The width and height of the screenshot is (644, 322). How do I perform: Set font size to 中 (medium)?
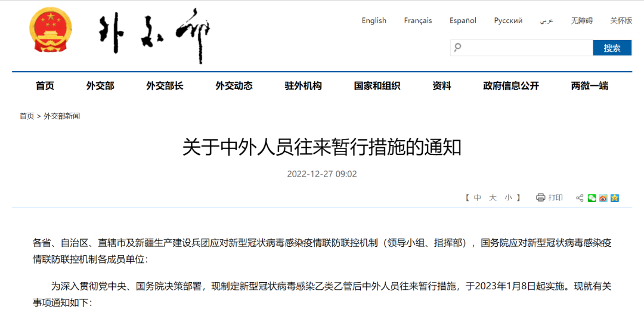[x=478, y=198]
